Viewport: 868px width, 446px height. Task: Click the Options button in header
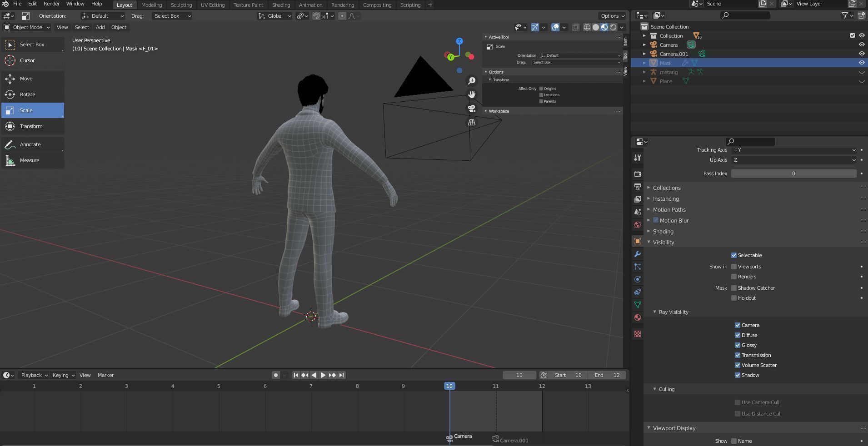[x=613, y=16]
